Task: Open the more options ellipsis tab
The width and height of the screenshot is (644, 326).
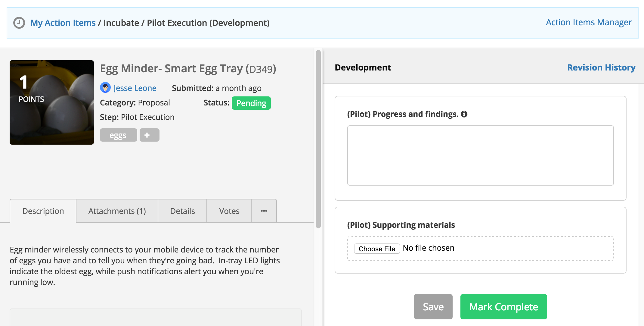Action: (x=264, y=211)
